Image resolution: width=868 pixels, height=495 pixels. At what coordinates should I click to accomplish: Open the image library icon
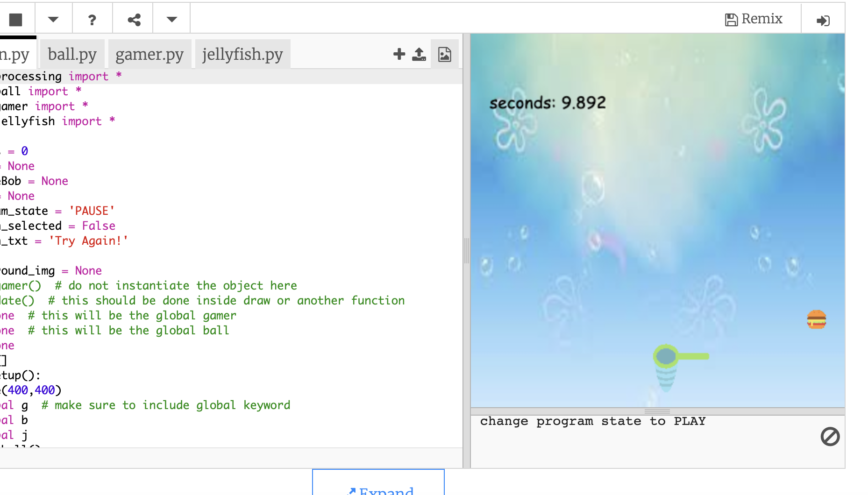444,55
